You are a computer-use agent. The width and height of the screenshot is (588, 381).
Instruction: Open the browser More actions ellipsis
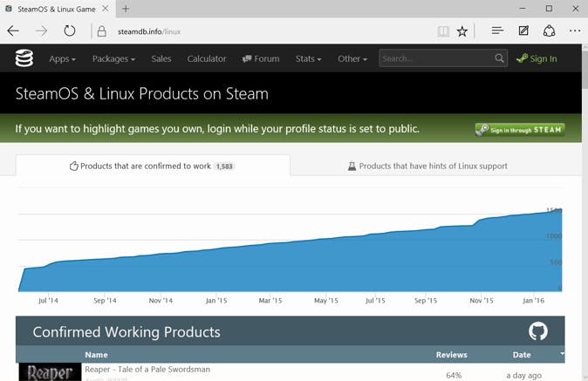(575, 31)
